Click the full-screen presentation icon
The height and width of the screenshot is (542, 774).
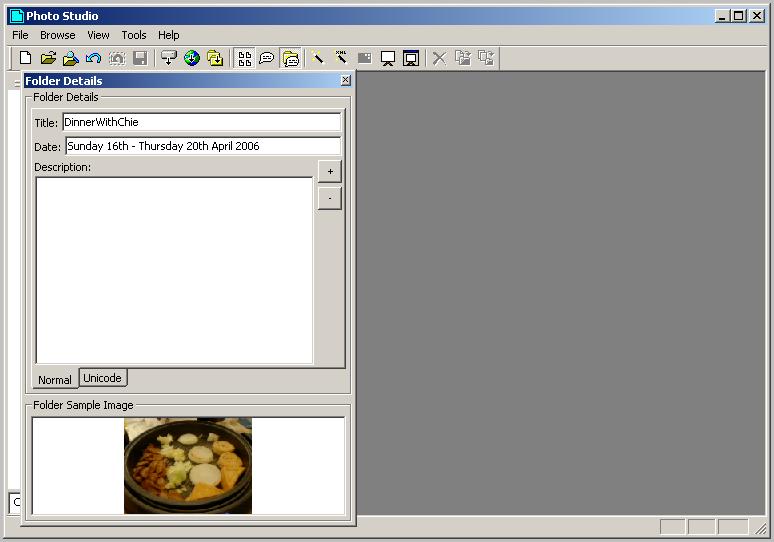click(x=411, y=58)
